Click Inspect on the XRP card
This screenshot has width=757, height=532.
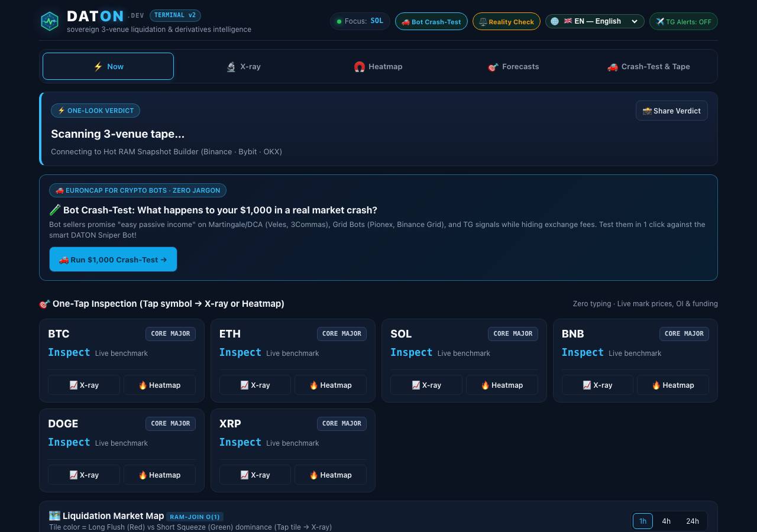click(240, 442)
